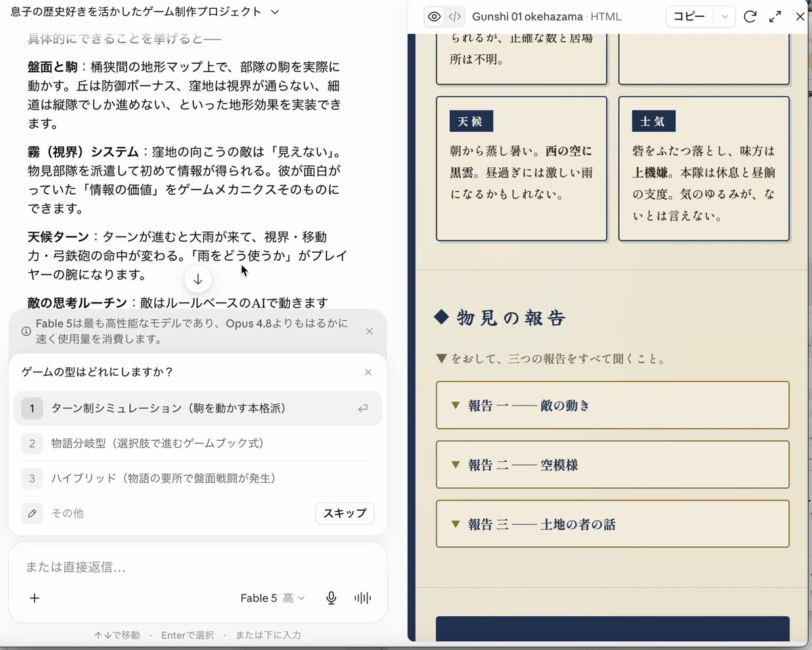The image size is (812, 650).
Task: Open the Fable 5 高 model selector
Action: (x=273, y=598)
